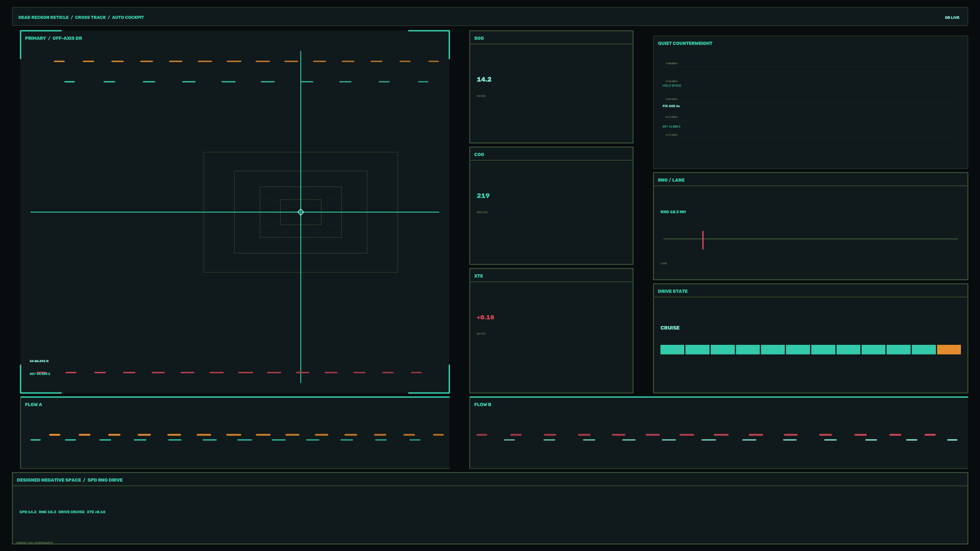This screenshot has height=551, width=980.
Task: Open DEAD RECKON RETICLE in header breadcrumb
Action: coord(43,18)
